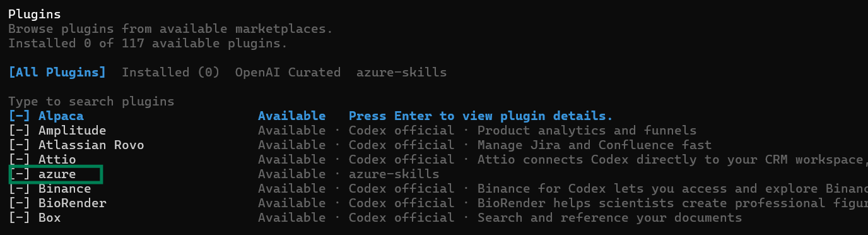Select the Amplitude plugin entry
Image resolution: width=868 pixels, height=235 pixels.
[73, 131]
